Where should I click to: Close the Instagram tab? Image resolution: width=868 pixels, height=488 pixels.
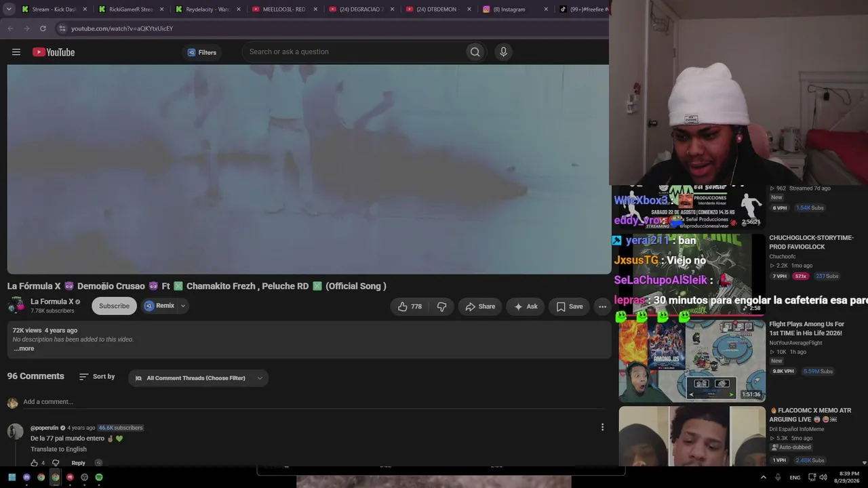[545, 9]
